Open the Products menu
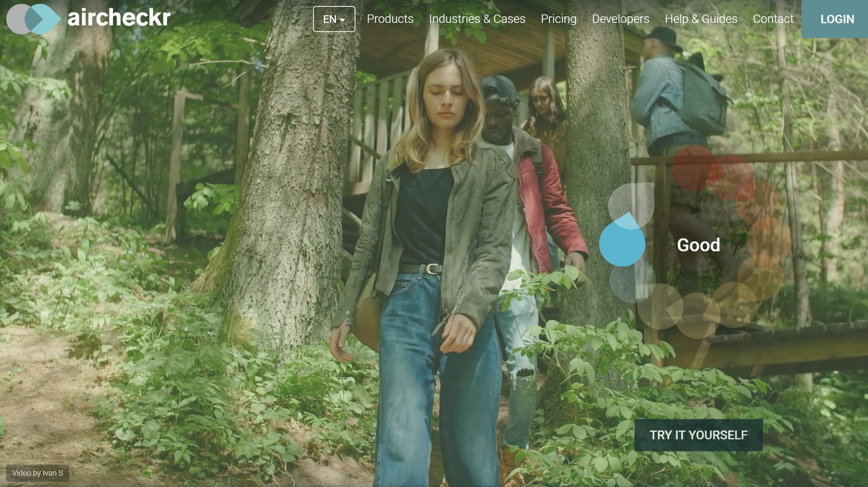 pos(390,19)
